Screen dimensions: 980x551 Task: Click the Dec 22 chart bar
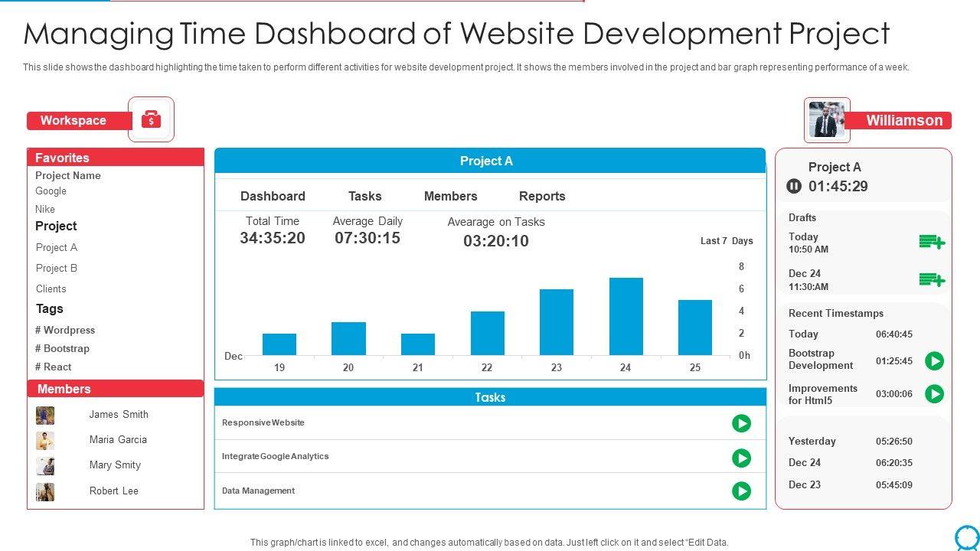pyautogui.click(x=488, y=333)
